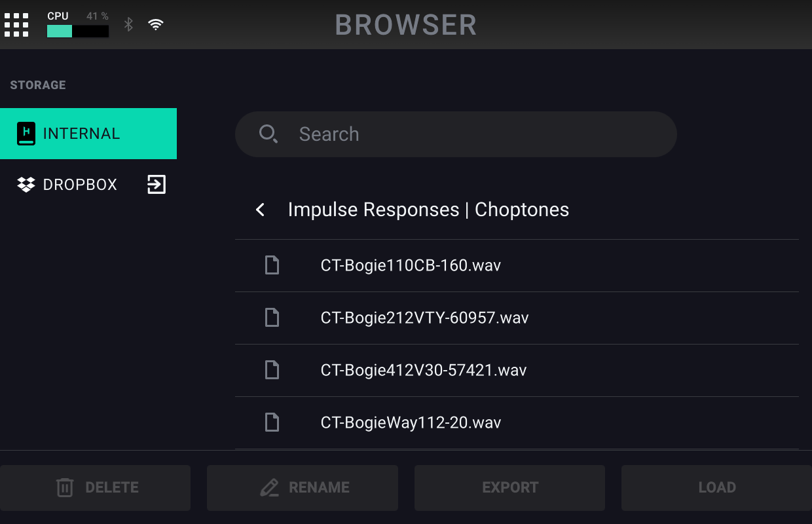Click the Internal storage device icon
Viewport: 812px width, 524px height.
click(x=26, y=134)
